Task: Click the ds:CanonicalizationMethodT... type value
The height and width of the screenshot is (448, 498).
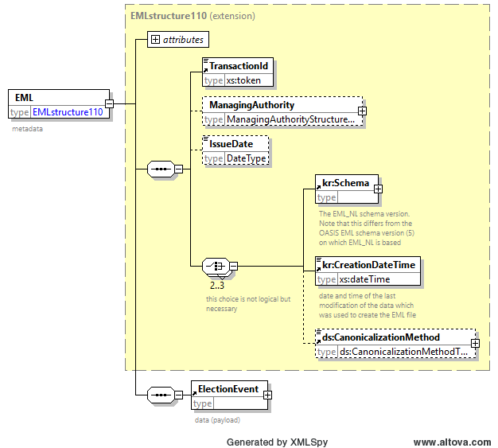Action: [403, 352]
